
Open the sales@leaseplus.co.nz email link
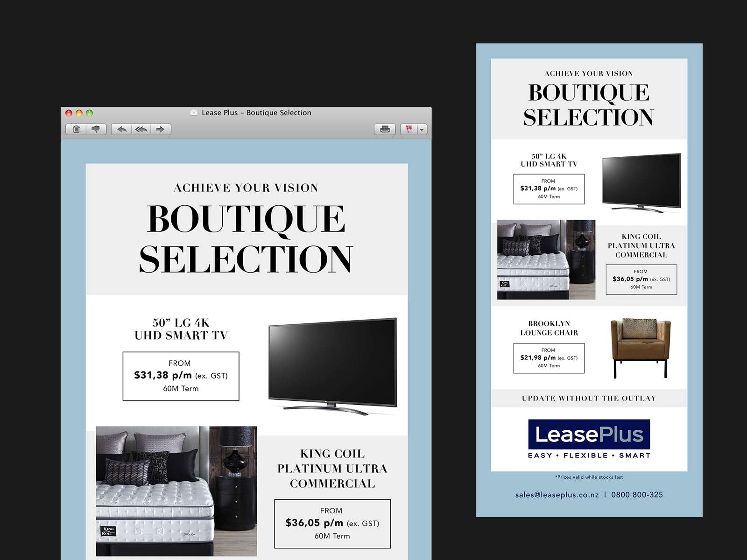coord(557,495)
